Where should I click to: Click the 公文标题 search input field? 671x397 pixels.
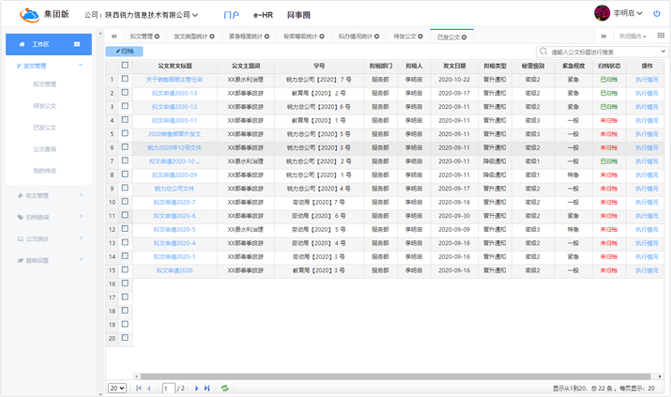click(603, 52)
